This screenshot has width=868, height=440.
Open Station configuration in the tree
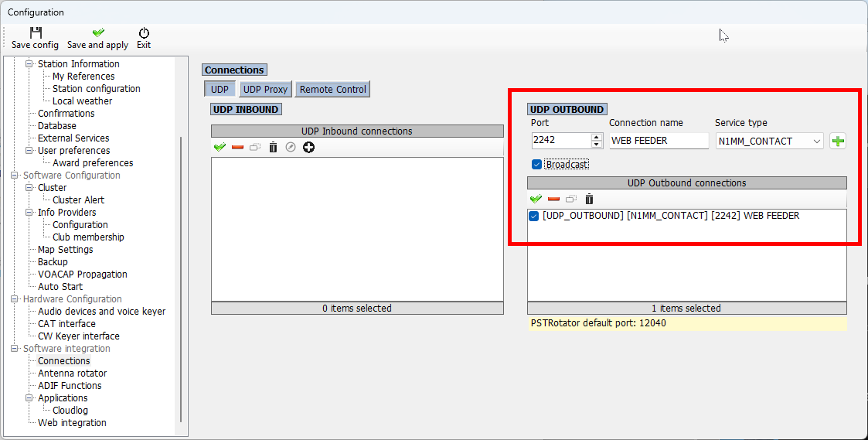pyautogui.click(x=97, y=89)
